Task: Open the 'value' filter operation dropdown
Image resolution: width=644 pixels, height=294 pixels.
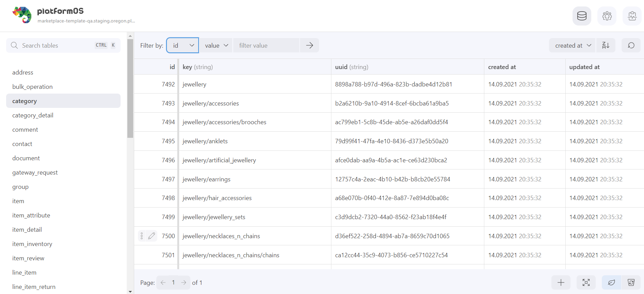Action: 216,45
